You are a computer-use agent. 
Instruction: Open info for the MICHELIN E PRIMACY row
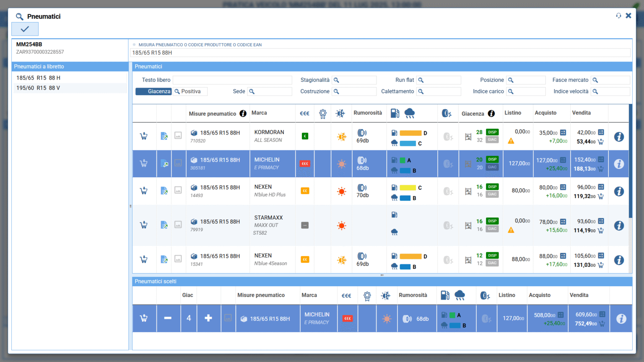pyautogui.click(x=619, y=164)
